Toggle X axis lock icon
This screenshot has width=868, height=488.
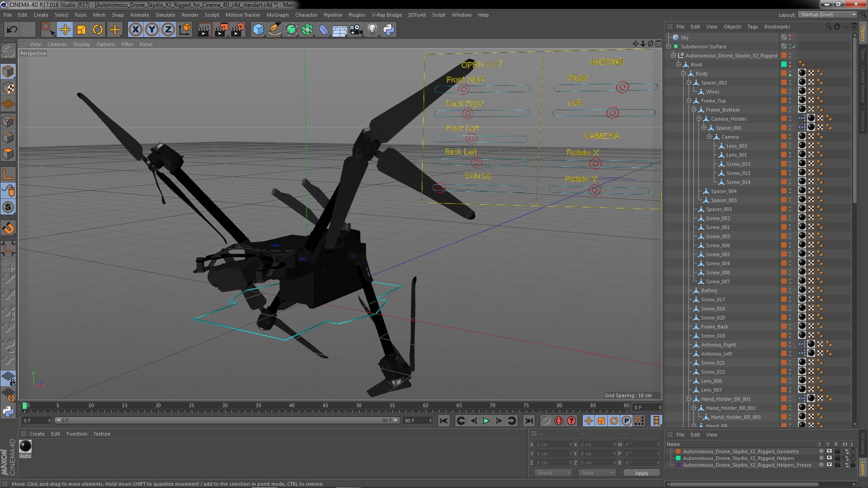pos(135,30)
